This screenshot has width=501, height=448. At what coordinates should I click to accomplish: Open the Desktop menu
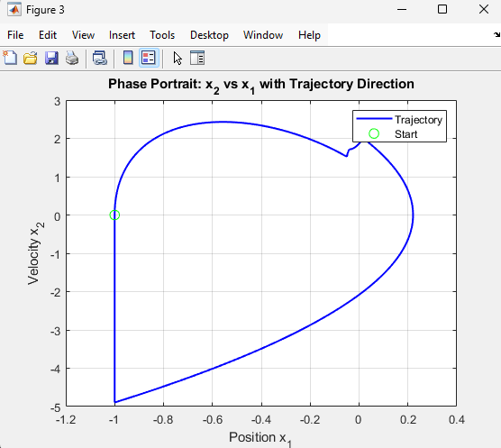[209, 35]
